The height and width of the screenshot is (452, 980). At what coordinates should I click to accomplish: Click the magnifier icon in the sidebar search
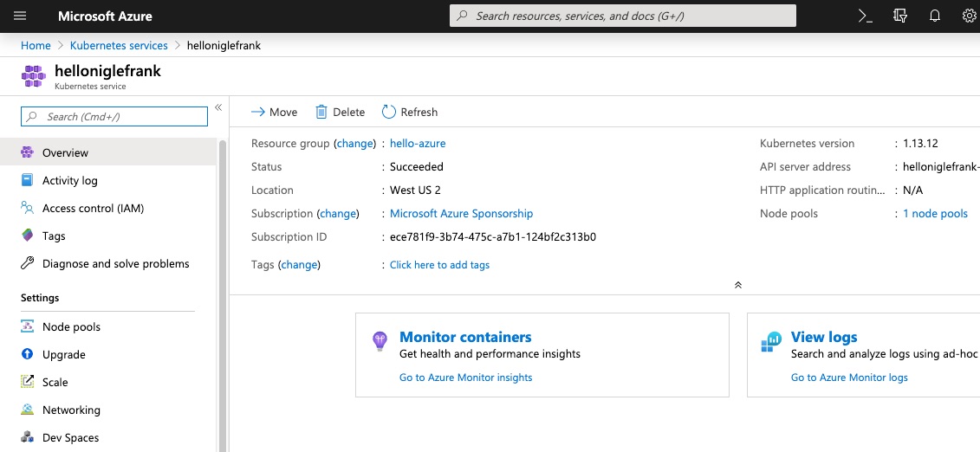tap(33, 117)
